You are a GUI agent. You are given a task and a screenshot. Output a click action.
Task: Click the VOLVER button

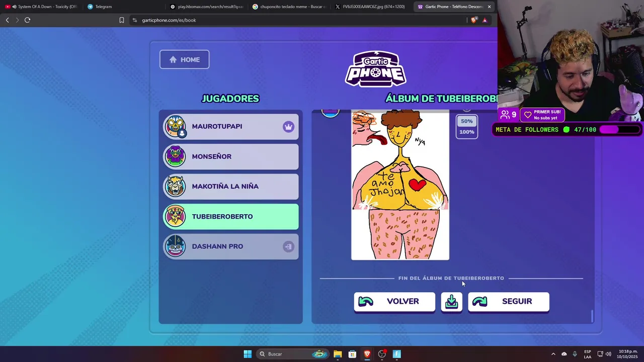pos(394,302)
